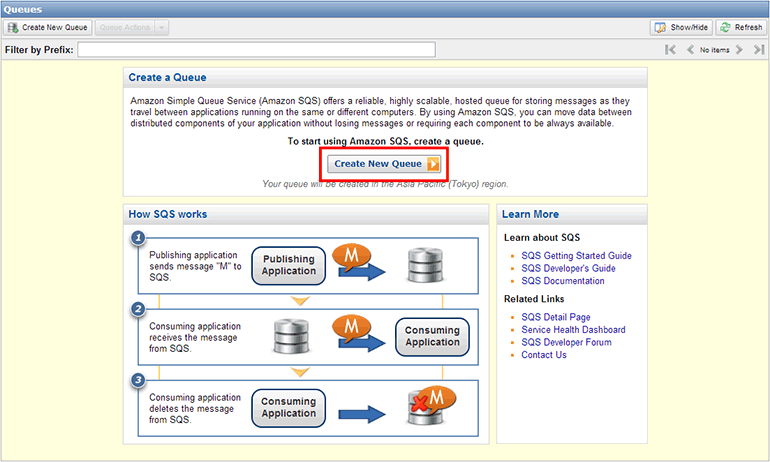Refresh the queue list

tap(741, 28)
